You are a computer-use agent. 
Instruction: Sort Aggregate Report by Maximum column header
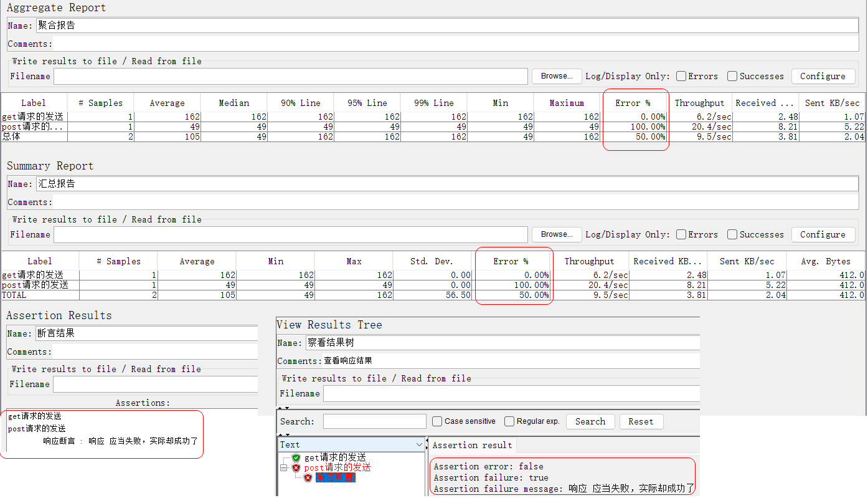click(567, 103)
